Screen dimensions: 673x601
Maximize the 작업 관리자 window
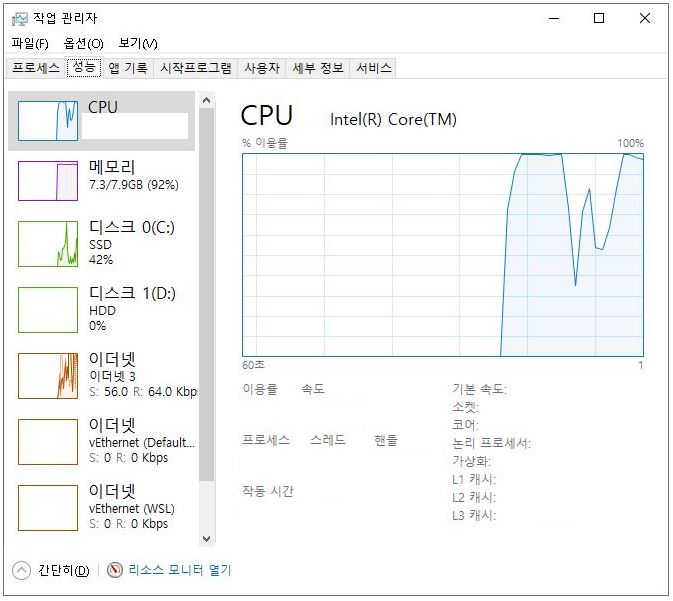[599, 18]
